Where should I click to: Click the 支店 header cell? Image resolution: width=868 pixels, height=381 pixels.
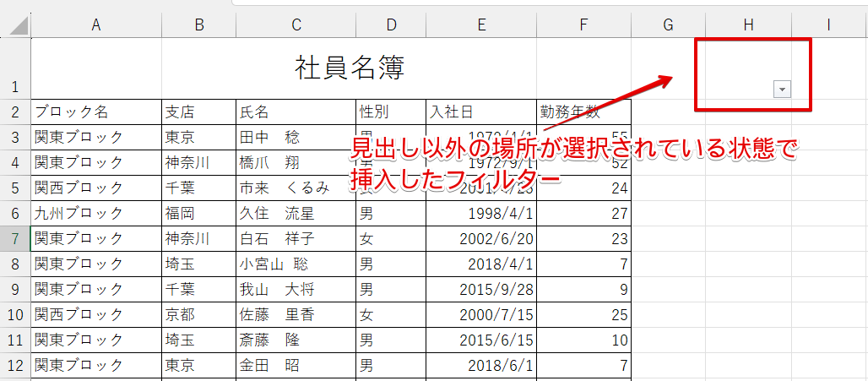(x=198, y=112)
